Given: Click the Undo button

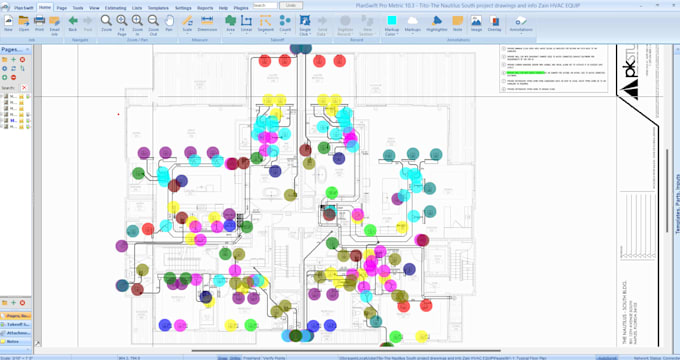Looking at the screenshot, I should (x=291, y=6).
